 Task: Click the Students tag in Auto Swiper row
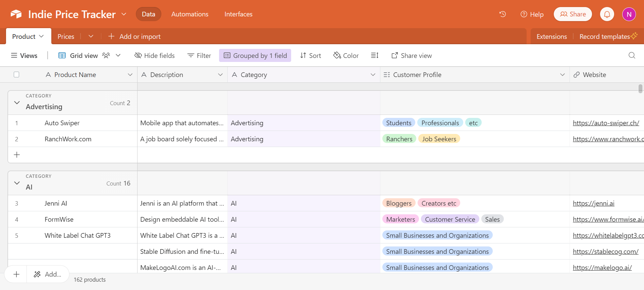pos(398,123)
